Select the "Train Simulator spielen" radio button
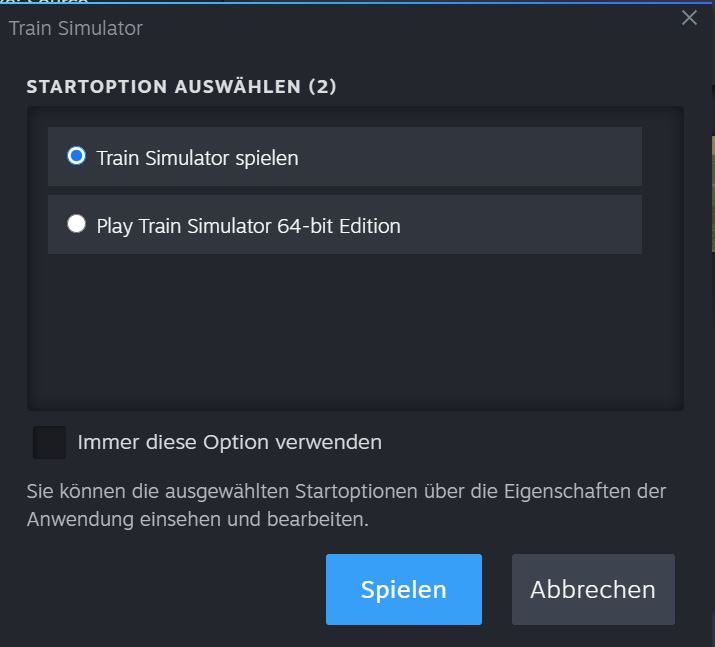The width and height of the screenshot is (715, 647). coord(76,156)
